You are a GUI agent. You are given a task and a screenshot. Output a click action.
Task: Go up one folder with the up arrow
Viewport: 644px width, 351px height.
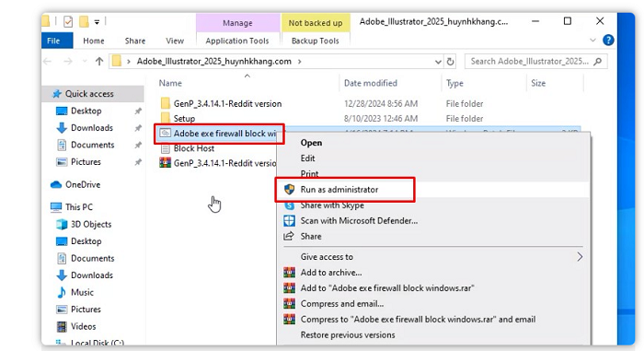[99, 62]
